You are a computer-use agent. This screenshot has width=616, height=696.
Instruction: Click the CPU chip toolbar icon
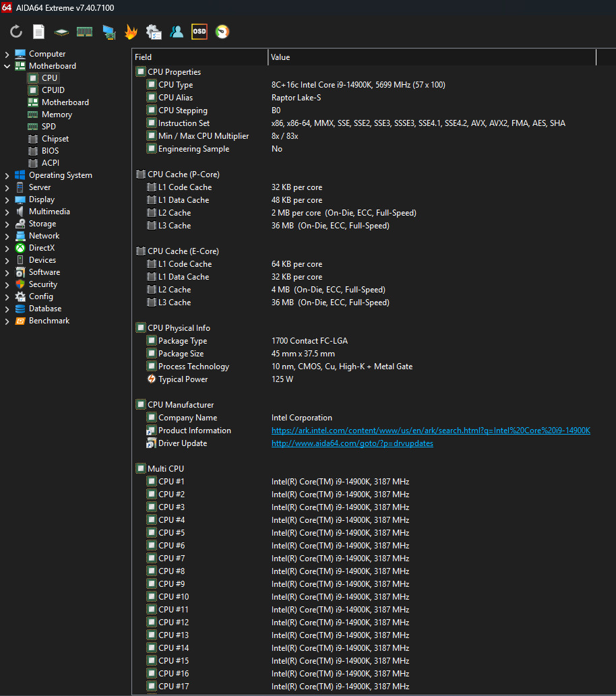point(61,32)
